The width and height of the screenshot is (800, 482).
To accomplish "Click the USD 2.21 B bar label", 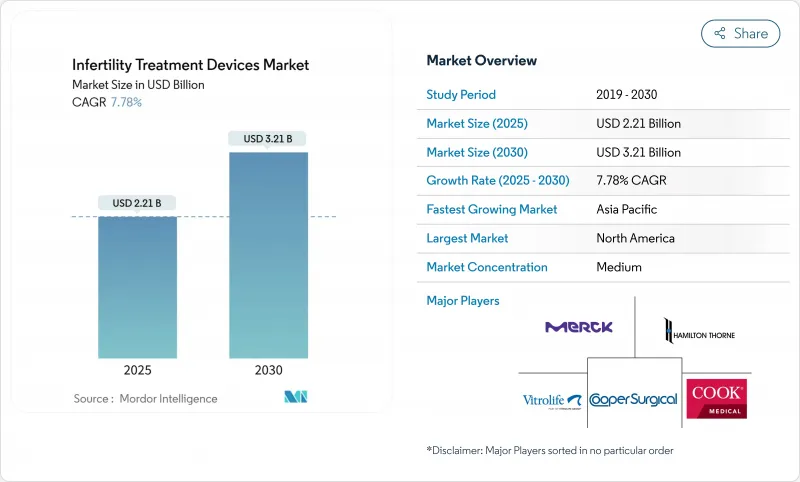I will (x=137, y=203).
